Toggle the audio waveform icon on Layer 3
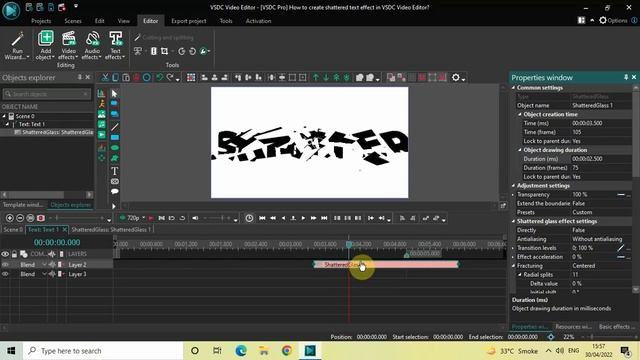The image size is (640, 360). tap(52, 274)
